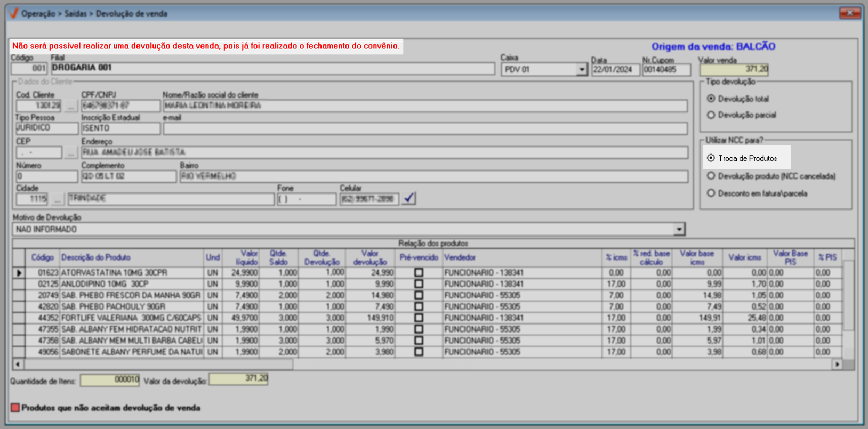
Task: Click the Tipo Pessoa field JURIDICO
Action: coord(47,128)
